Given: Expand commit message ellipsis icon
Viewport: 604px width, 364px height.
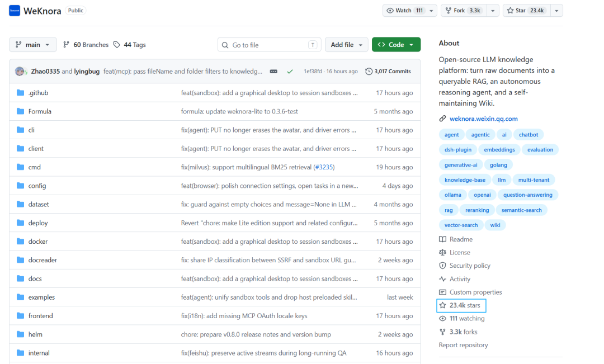Looking at the screenshot, I should (x=273, y=71).
